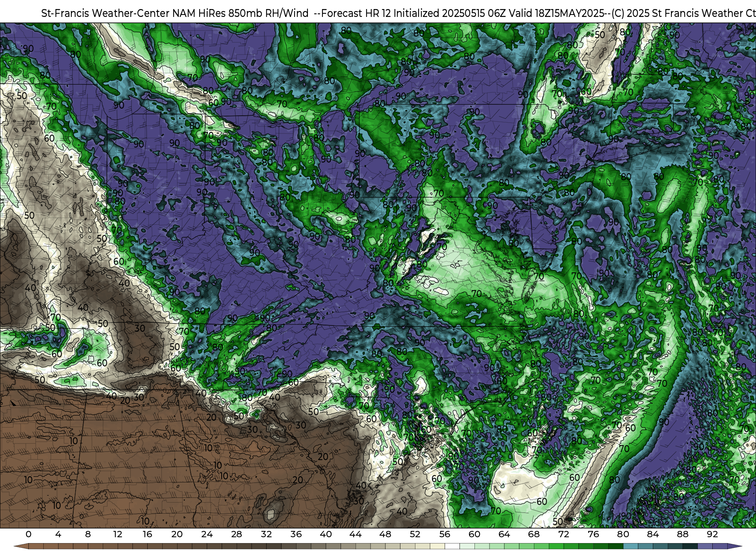Click the colorbar tick label '64'

[504, 534]
